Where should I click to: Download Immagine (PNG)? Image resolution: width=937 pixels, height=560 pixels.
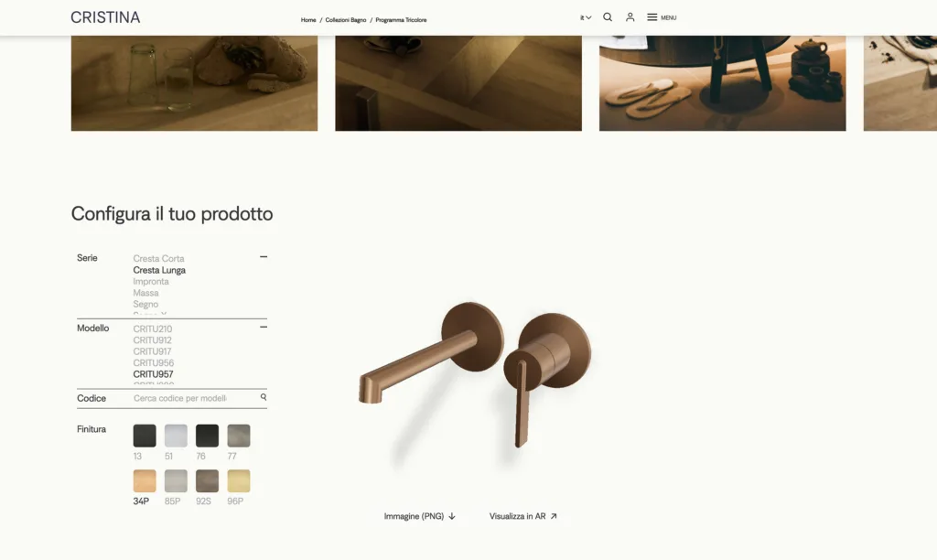(419, 516)
